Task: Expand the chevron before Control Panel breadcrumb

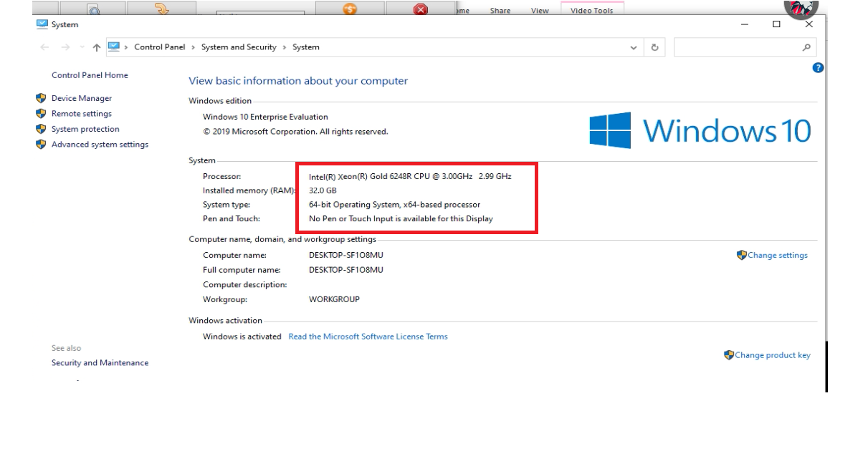Action: coord(127,47)
